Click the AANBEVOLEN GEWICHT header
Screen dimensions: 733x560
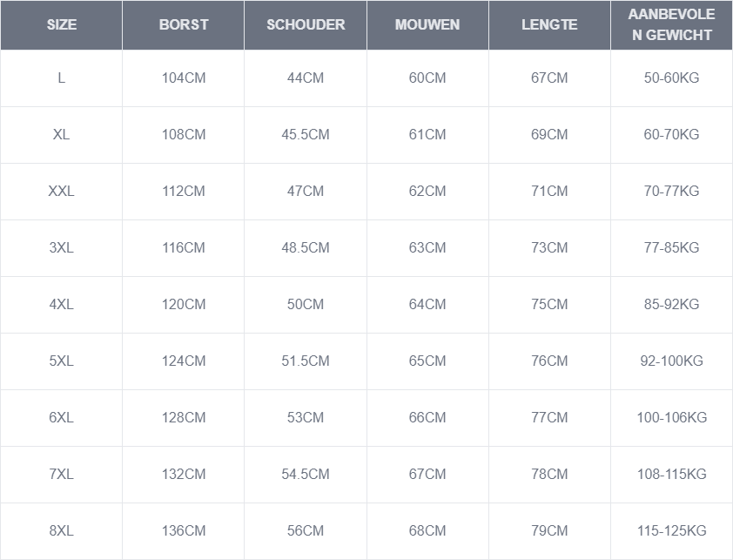tap(671, 25)
